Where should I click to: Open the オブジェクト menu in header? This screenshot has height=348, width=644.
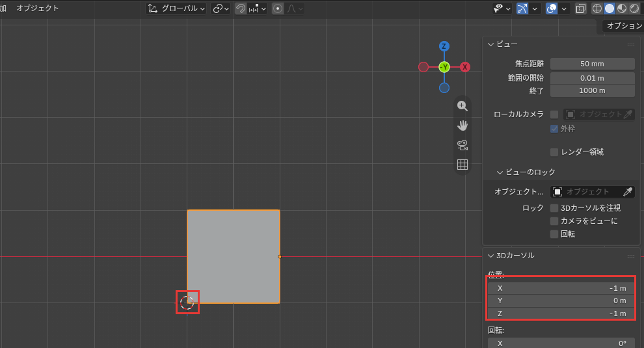[x=37, y=8]
